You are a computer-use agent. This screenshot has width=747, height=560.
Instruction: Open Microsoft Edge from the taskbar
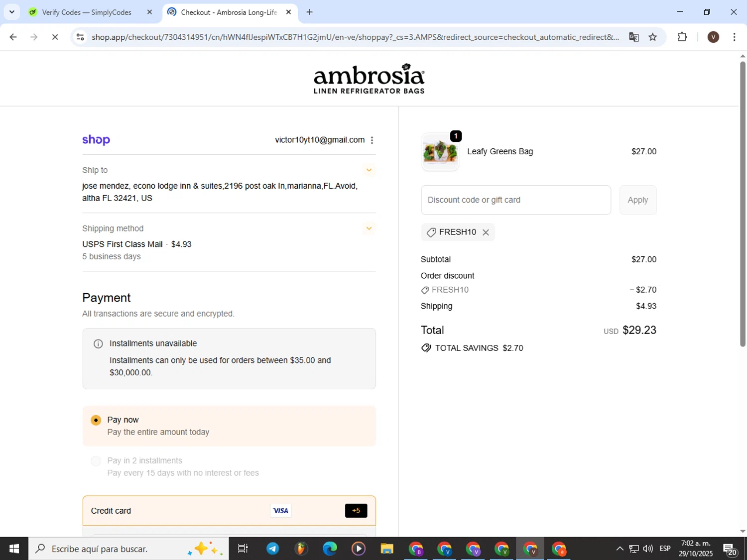coord(330,549)
